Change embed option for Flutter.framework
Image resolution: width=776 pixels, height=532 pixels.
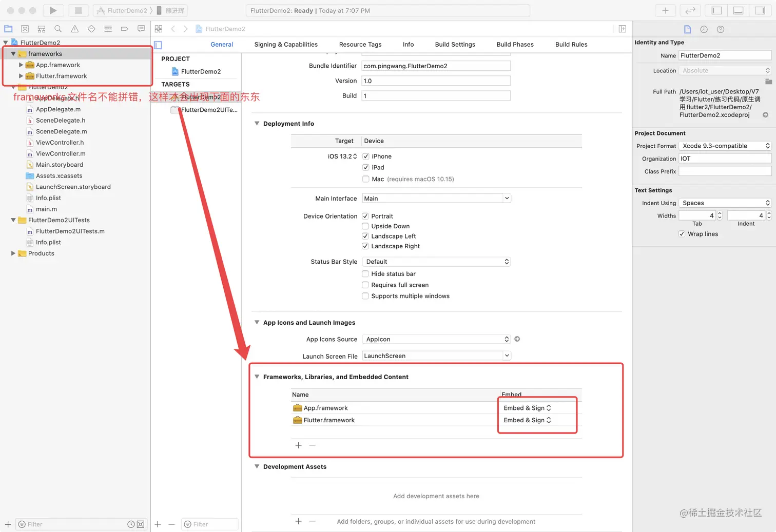tap(528, 420)
